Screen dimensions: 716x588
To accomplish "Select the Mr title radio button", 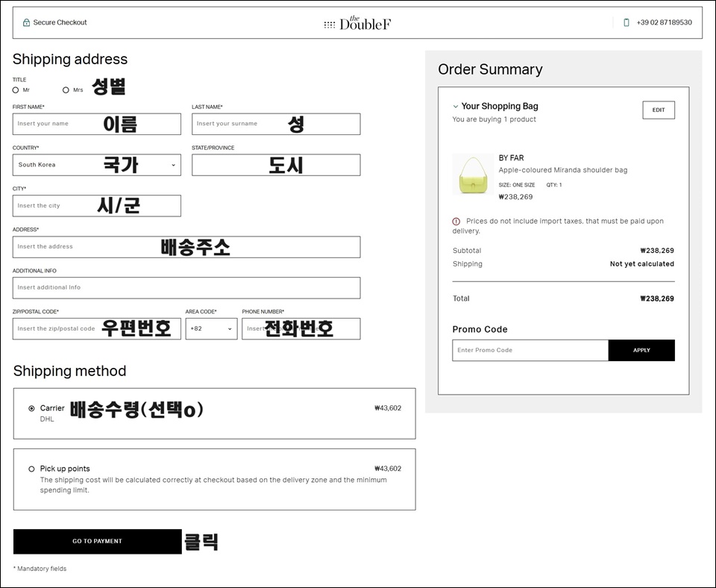I will (16, 90).
